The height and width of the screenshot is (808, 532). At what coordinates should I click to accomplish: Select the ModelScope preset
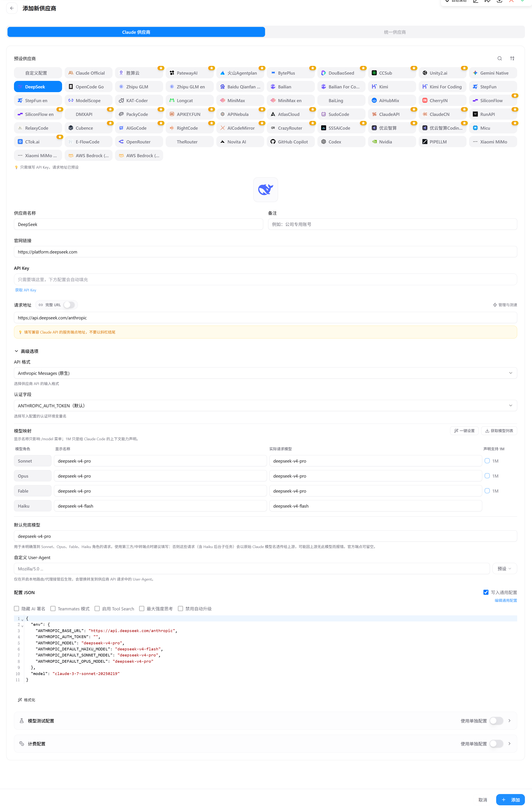89,100
